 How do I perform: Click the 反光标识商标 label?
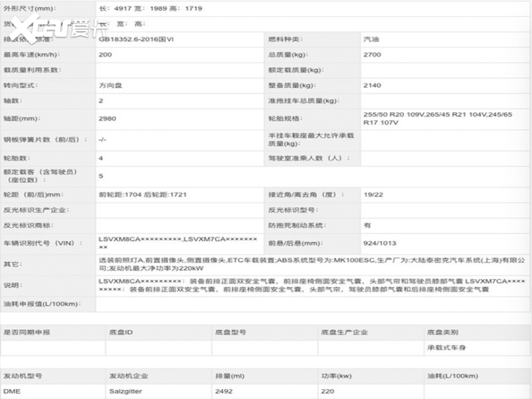point(28,226)
